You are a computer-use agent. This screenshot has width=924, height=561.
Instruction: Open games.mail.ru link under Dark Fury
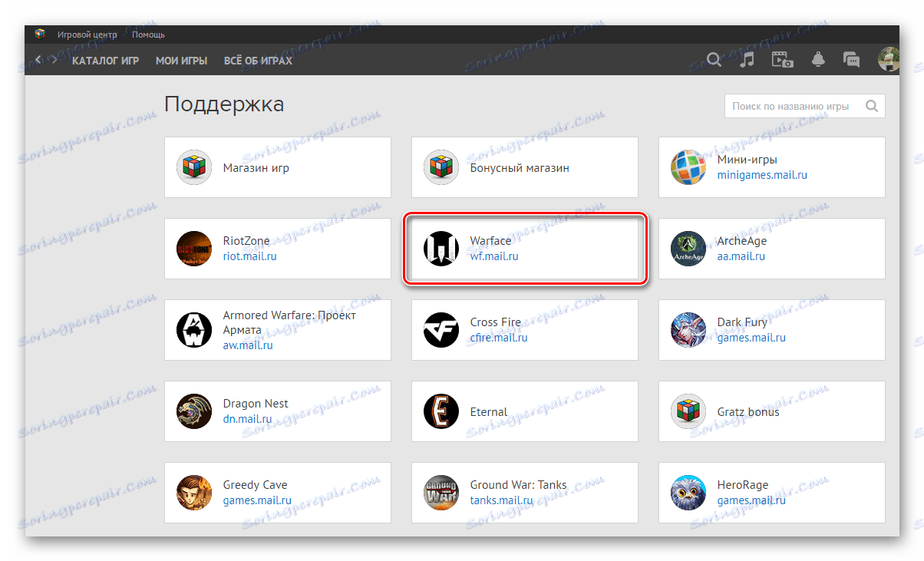click(x=751, y=338)
